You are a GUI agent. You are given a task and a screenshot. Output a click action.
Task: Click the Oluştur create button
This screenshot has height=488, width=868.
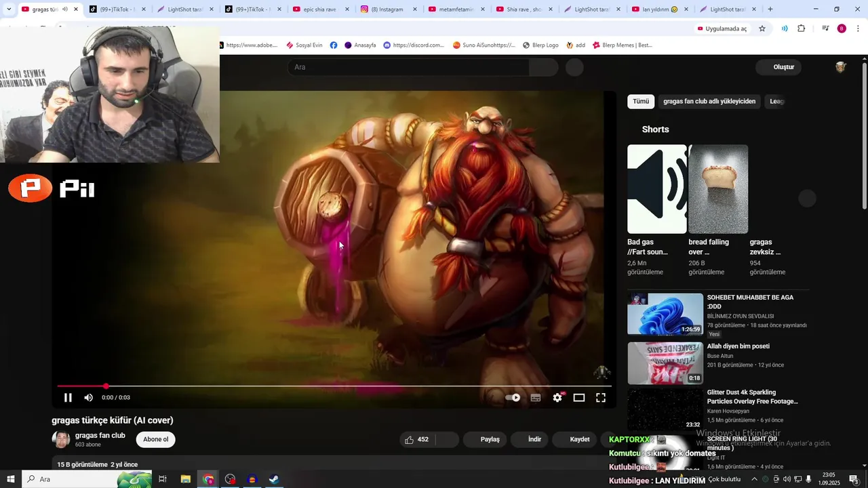pos(780,67)
